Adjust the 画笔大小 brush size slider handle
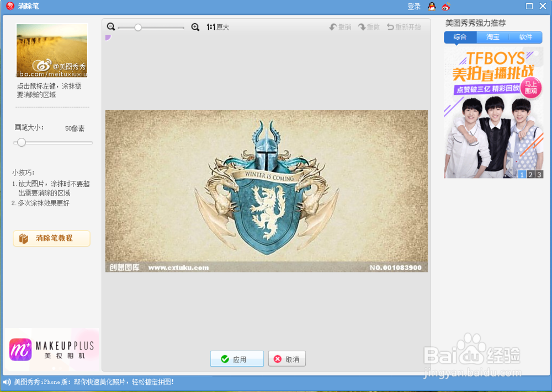The image size is (552, 392). point(22,142)
